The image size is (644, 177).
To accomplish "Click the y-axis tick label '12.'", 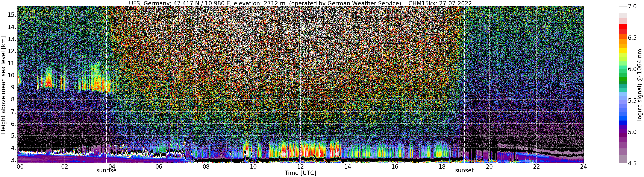I will 12,51.
